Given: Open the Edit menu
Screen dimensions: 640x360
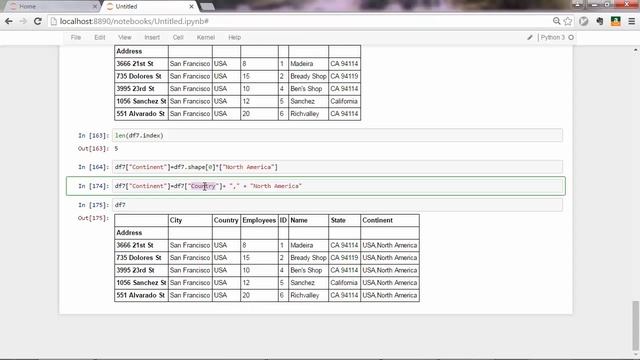Looking at the screenshot, I should 100,37.
